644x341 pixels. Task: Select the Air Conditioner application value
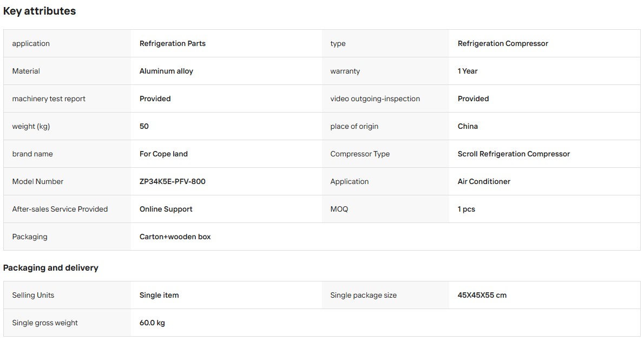pos(484,181)
